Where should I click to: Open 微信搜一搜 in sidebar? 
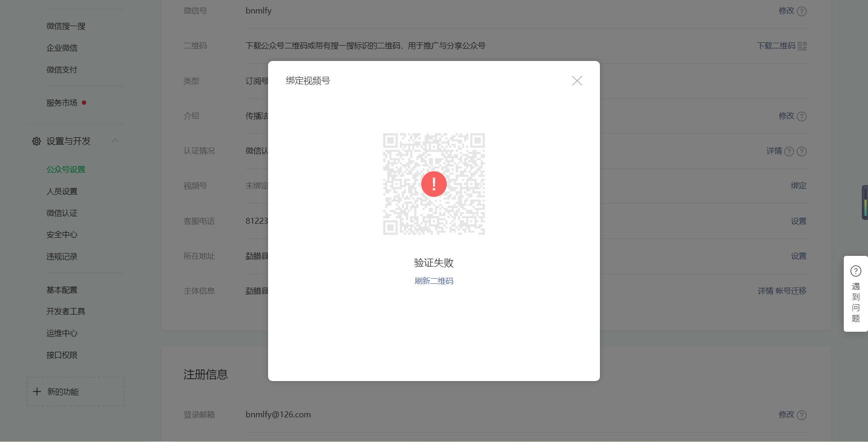(66, 26)
